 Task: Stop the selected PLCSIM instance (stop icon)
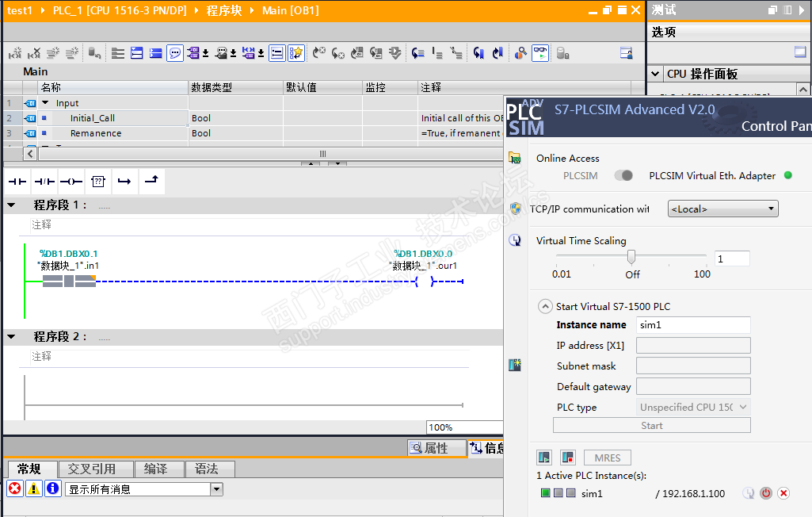(x=567, y=458)
